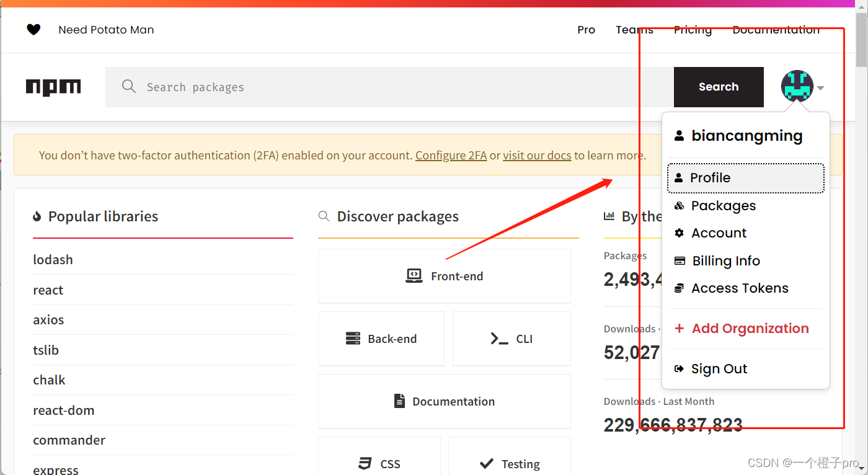Image resolution: width=868 pixels, height=475 pixels.
Task: Click the coins icon beside Access Tokens
Action: tap(679, 288)
